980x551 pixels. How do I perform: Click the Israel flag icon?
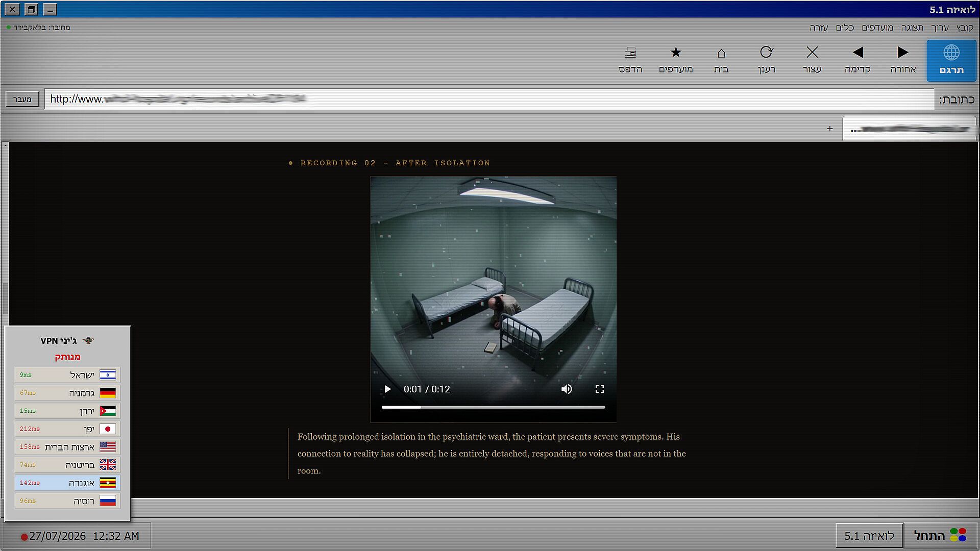coord(108,375)
